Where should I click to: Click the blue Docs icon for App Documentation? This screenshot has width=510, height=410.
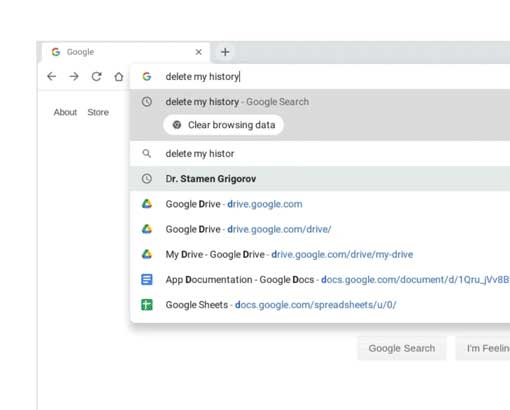147,279
